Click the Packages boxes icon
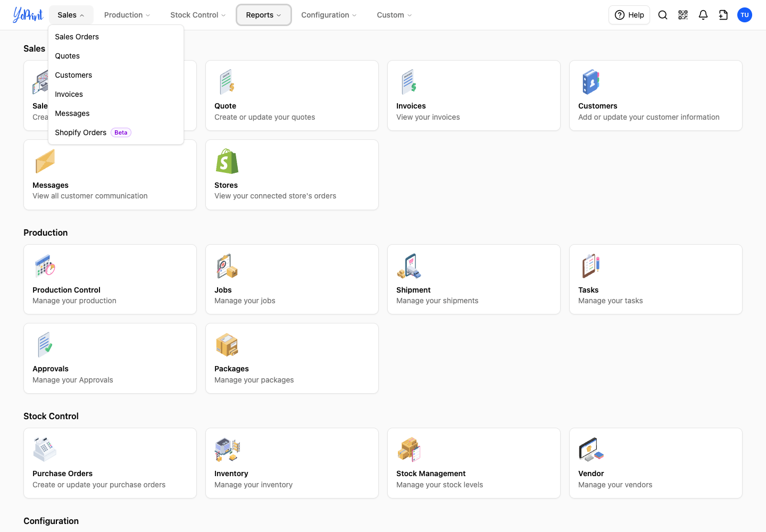Image resolution: width=766 pixels, height=532 pixels. click(227, 345)
